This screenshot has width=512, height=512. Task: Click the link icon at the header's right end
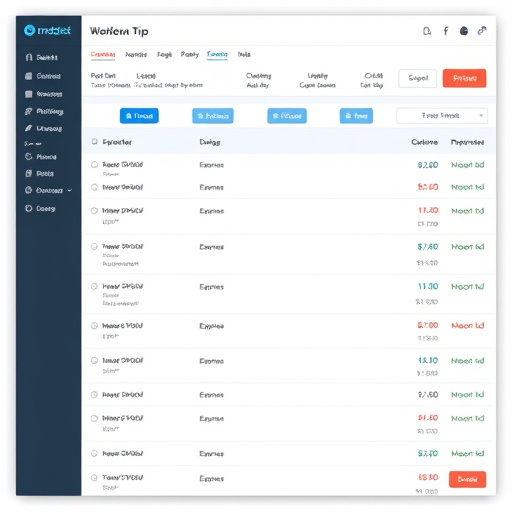click(482, 31)
